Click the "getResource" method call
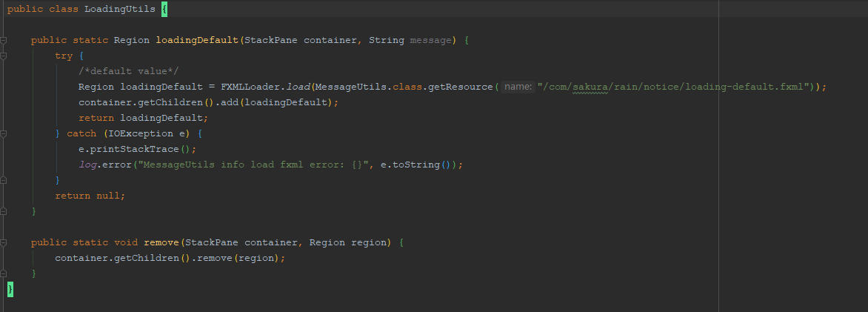The width and height of the screenshot is (868, 312). (x=460, y=87)
